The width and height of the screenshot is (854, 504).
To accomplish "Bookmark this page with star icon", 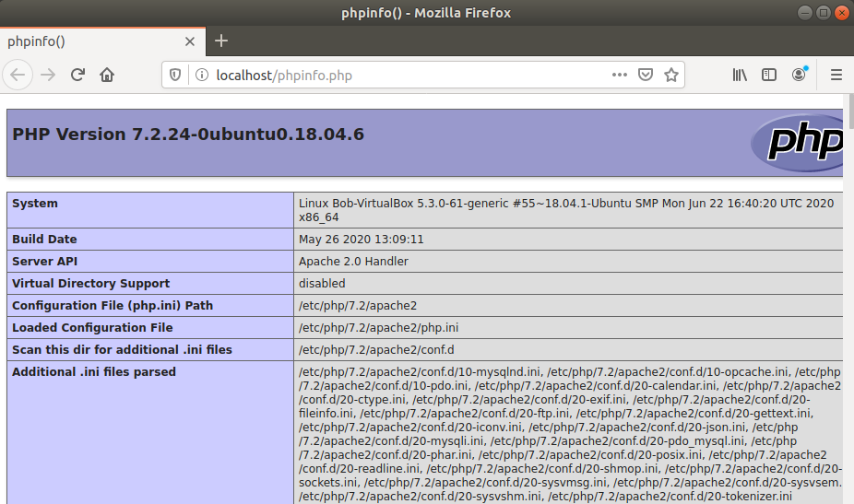I will click(670, 75).
